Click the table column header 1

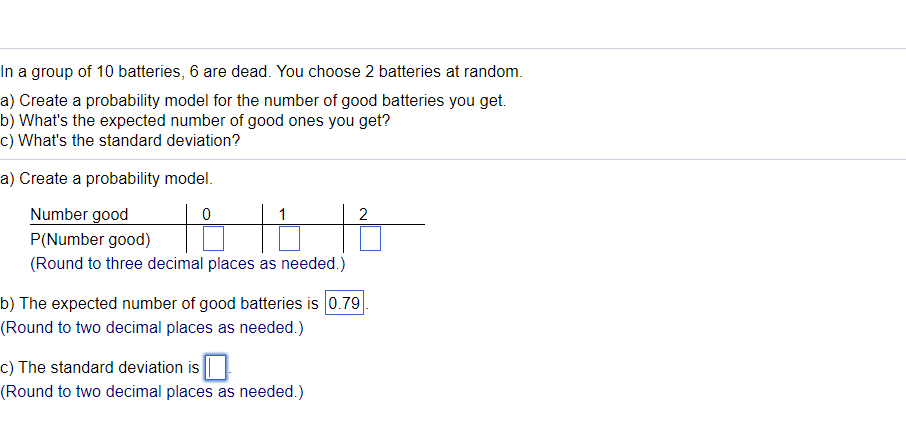283,214
